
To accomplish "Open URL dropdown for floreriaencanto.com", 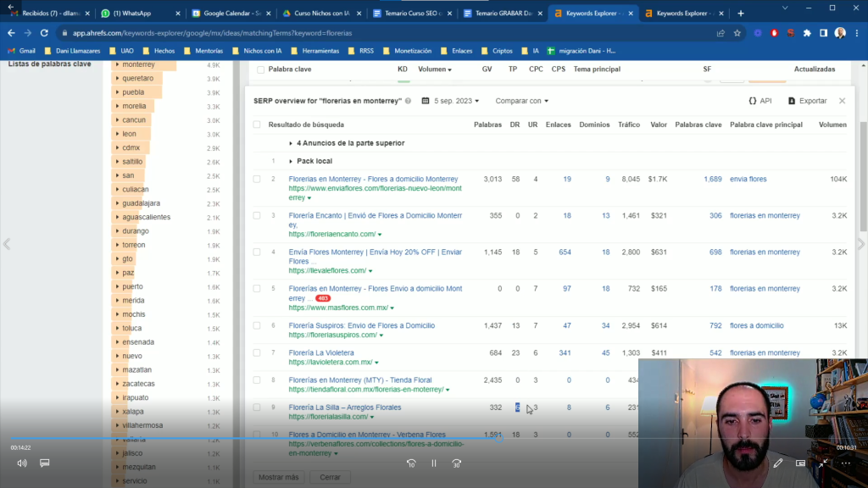I will [380, 235].
